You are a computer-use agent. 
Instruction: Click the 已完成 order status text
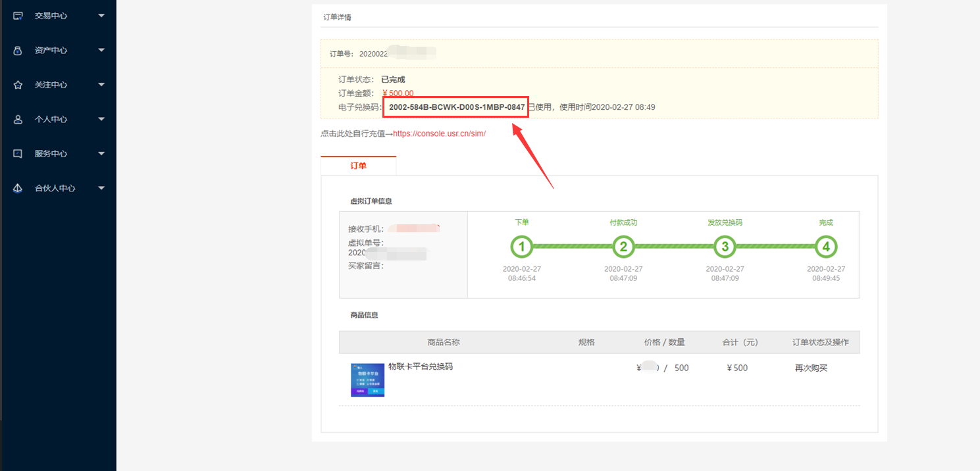393,80
